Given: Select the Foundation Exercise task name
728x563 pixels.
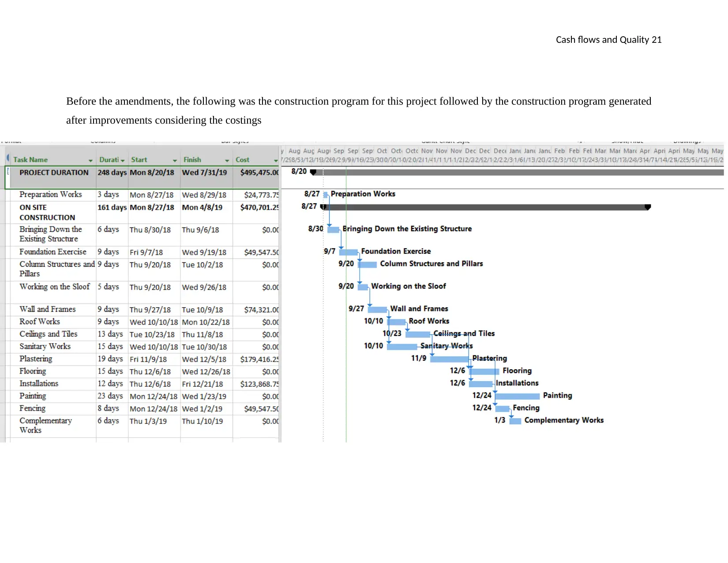Looking at the screenshot, I should pos(53,252).
